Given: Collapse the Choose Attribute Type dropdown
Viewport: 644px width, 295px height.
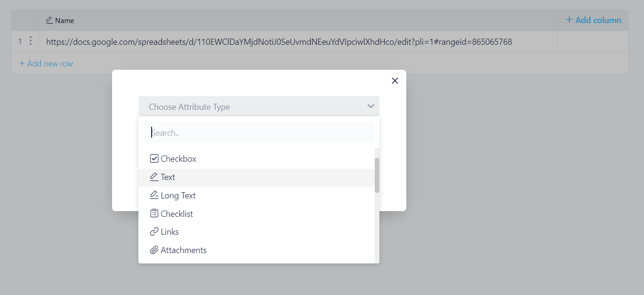Looking at the screenshot, I should coord(259,107).
